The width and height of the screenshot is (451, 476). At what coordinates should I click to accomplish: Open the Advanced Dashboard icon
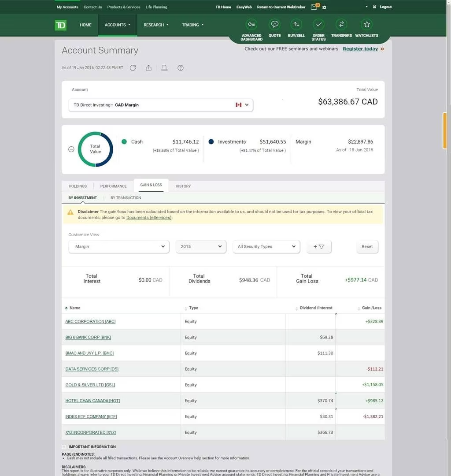tap(251, 24)
